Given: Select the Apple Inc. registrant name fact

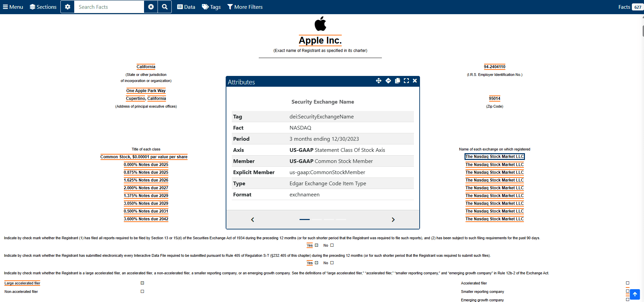Looking at the screenshot, I should tap(320, 40).
